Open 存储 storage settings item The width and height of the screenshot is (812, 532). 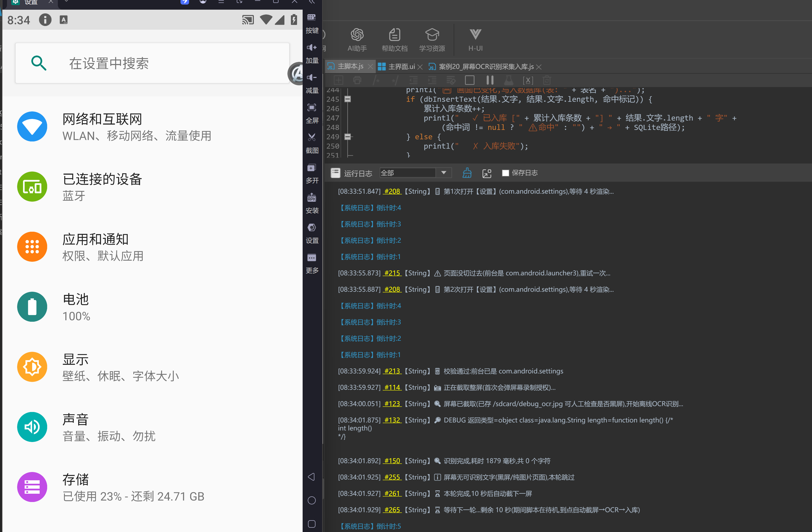pos(152,487)
